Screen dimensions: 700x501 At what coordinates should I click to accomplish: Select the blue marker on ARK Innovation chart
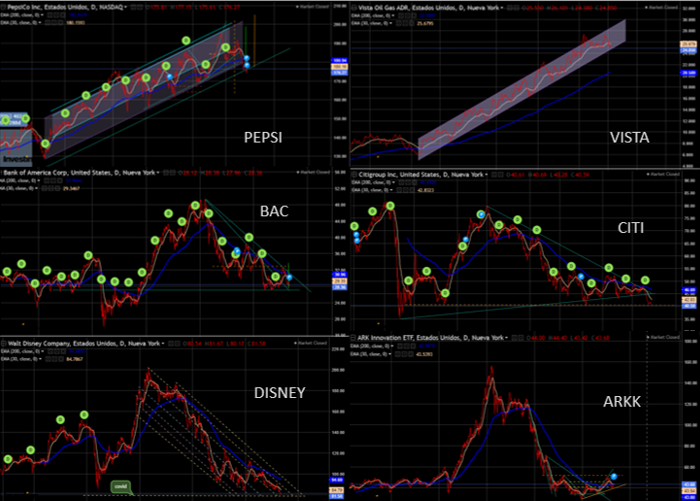click(614, 476)
